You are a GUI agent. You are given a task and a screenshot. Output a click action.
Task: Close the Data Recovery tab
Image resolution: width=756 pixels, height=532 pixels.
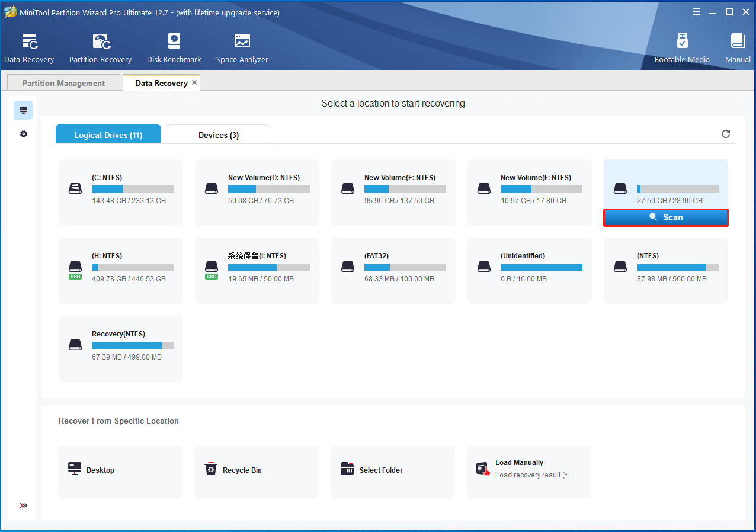pos(194,82)
